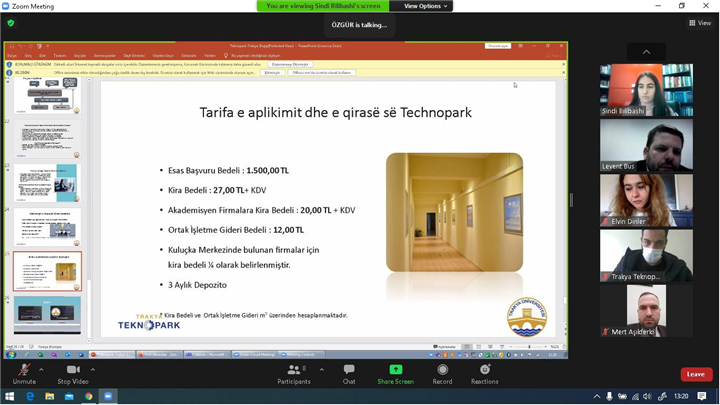Image resolution: width=720 pixels, height=405 pixels.
Task: Open Yardım tab in PowerPoint
Action: pyautogui.click(x=210, y=56)
